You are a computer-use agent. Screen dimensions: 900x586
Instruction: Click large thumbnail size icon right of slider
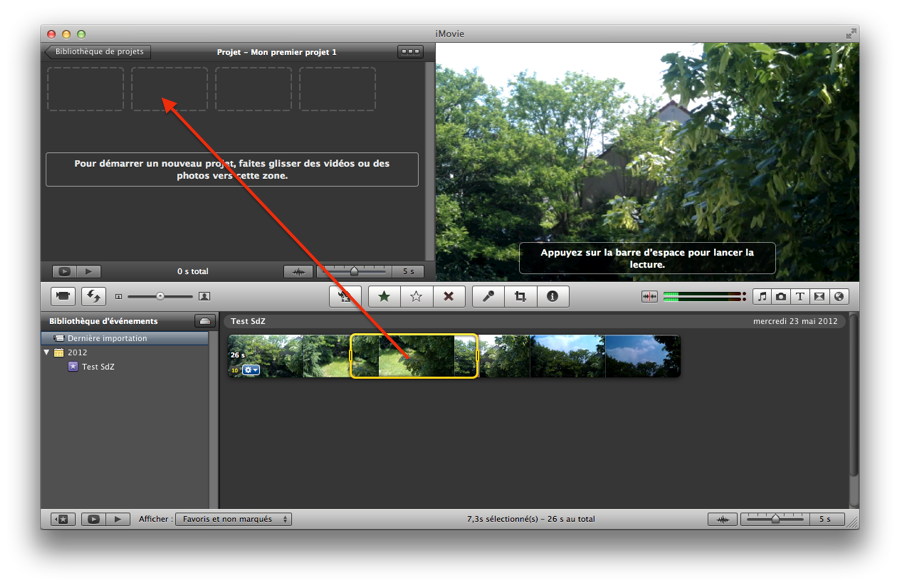(204, 296)
